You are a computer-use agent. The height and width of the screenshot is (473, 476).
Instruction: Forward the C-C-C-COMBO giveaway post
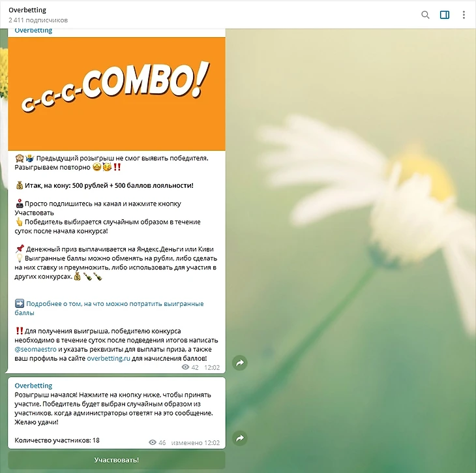click(240, 363)
